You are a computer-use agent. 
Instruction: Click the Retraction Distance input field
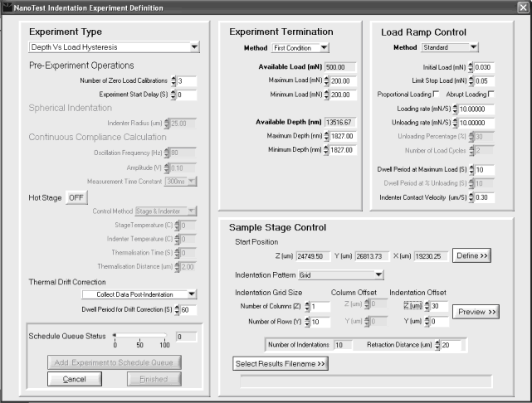point(451,345)
